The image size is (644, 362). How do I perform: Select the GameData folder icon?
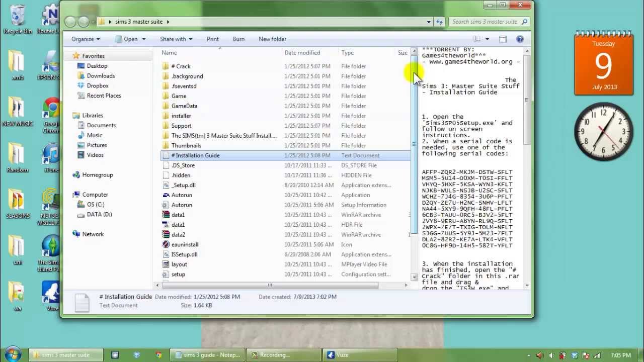166,106
